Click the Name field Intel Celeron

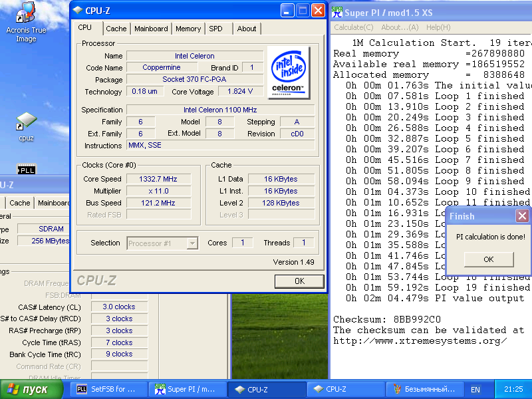195,56
